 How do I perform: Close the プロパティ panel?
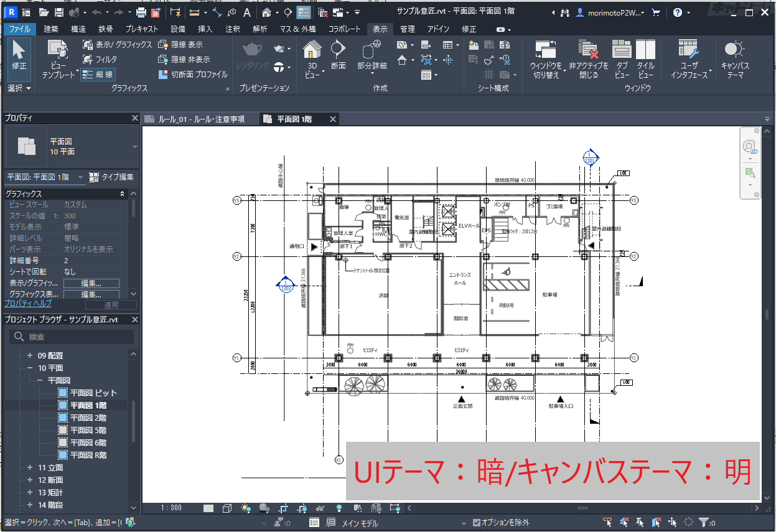pos(135,118)
